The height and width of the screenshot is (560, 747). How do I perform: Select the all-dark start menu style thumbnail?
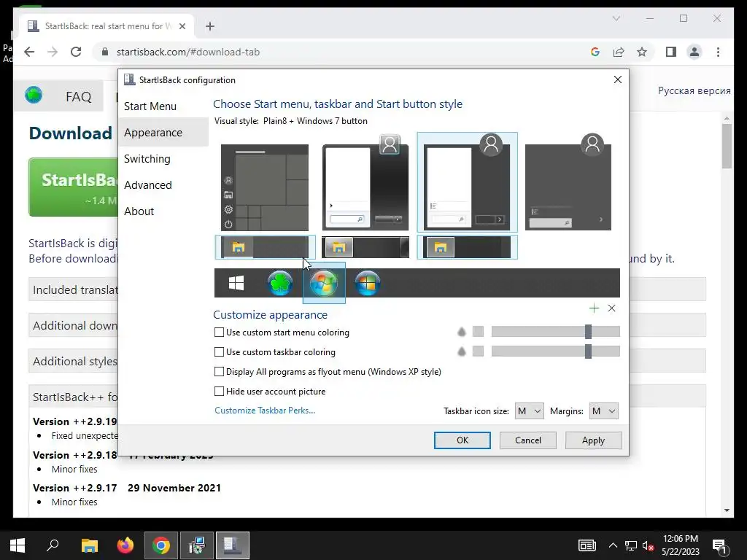[x=568, y=183]
